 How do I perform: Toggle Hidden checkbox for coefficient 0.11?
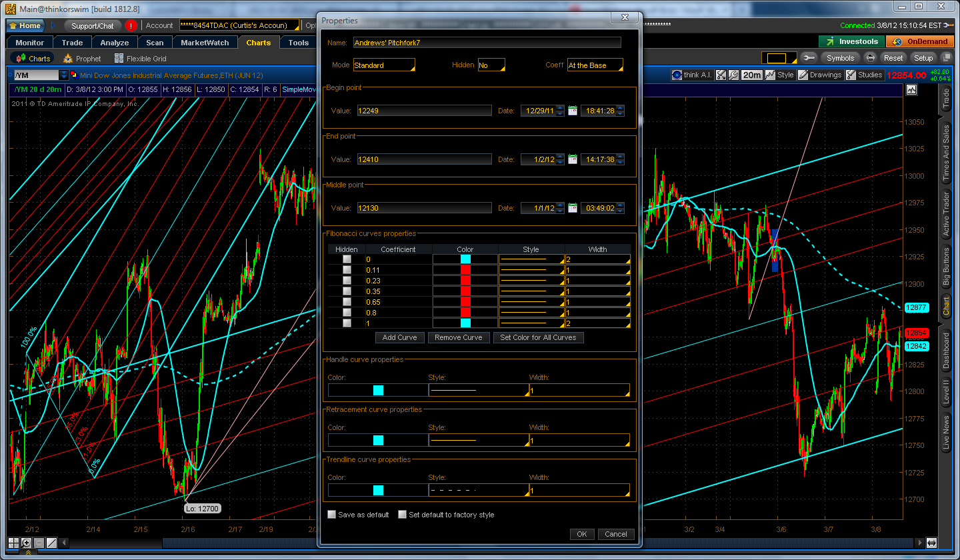point(346,270)
